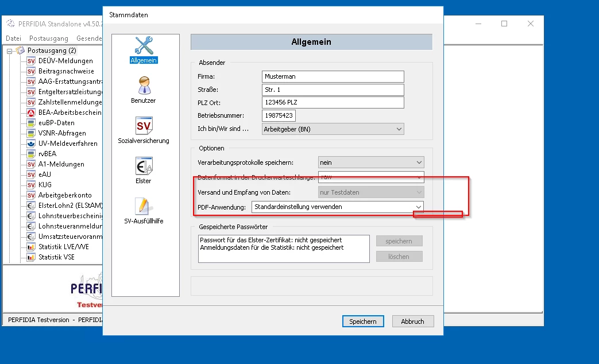
Task: Click the Elster icon beside Lohnsteueranmeldung
Action: coord(32,226)
